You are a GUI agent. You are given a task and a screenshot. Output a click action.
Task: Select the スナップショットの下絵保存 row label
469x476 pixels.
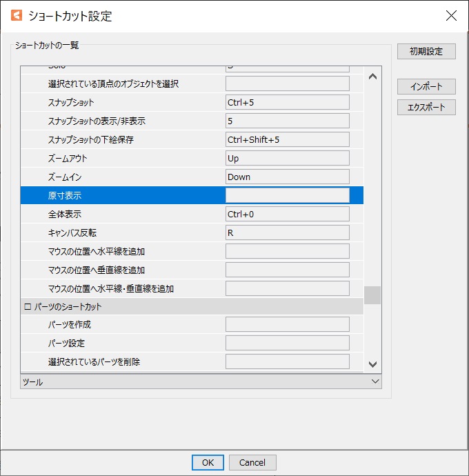pyautogui.click(x=91, y=139)
